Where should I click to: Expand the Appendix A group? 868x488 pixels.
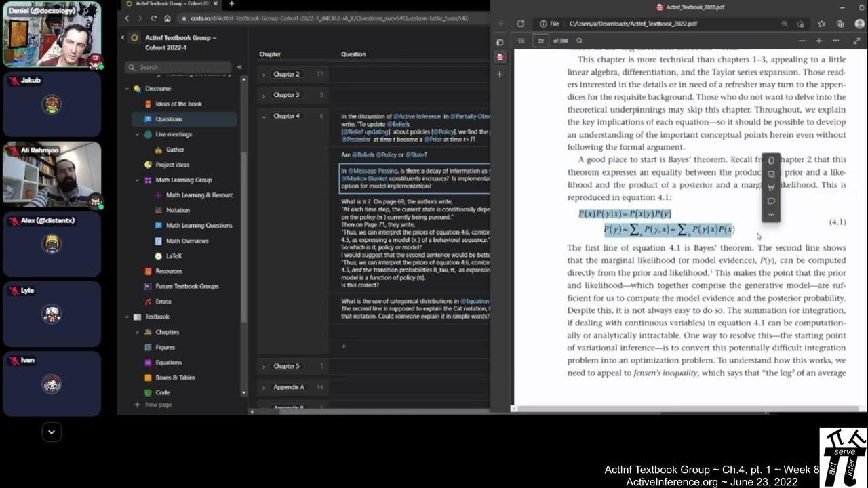264,387
